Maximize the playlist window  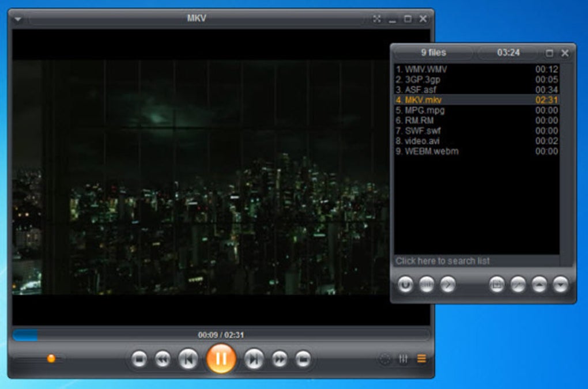549,53
